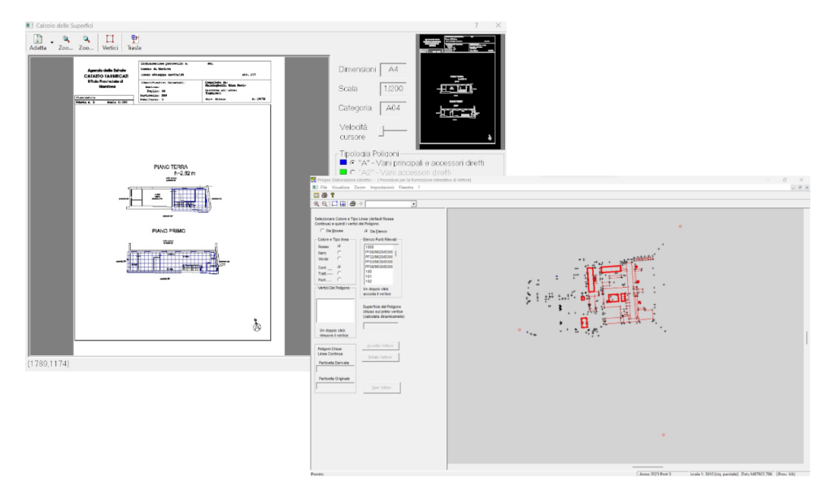Click the PIANO PRIMO floor plan drawing
The width and height of the screenshot is (833, 504).
tap(173, 259)
